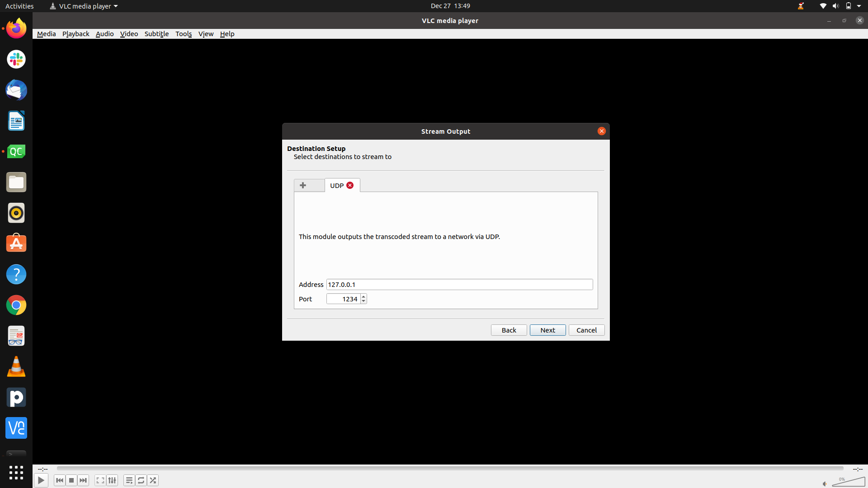Launch Firefox from the dock
This screenshot has height=488, width=868.
[16, 28]
